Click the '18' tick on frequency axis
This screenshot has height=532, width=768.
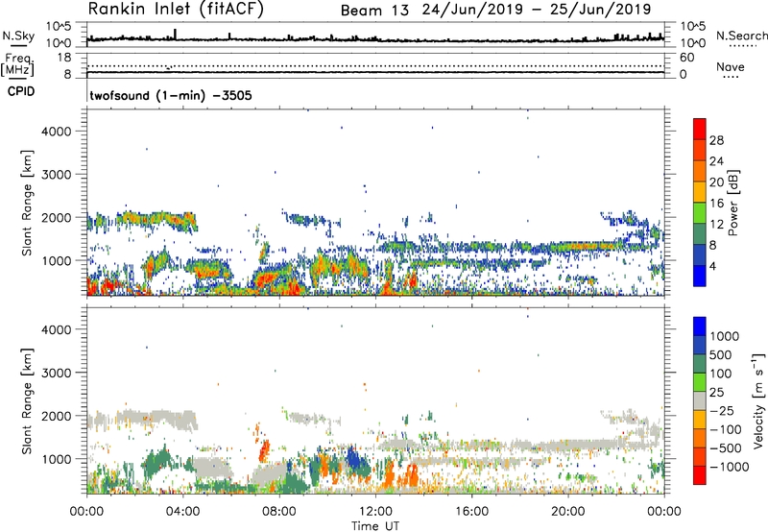[63, 58]
